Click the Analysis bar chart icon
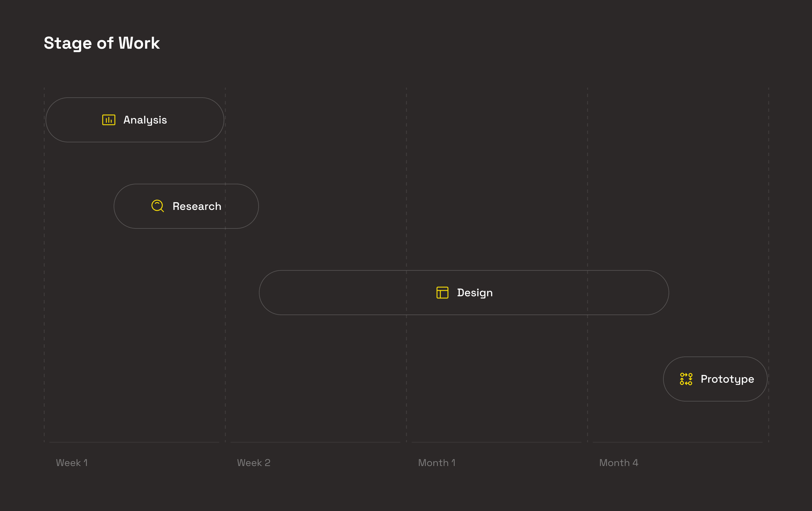 [x=108, y=120]
